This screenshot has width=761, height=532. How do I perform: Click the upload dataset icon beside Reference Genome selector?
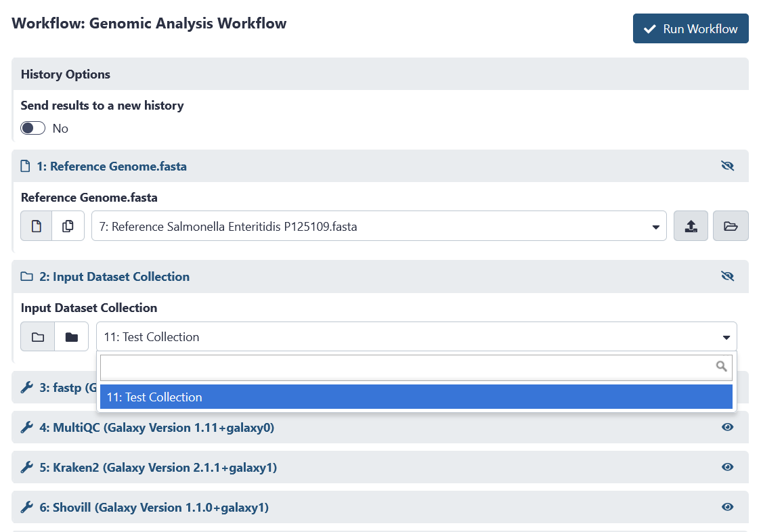tap(691, 225)
